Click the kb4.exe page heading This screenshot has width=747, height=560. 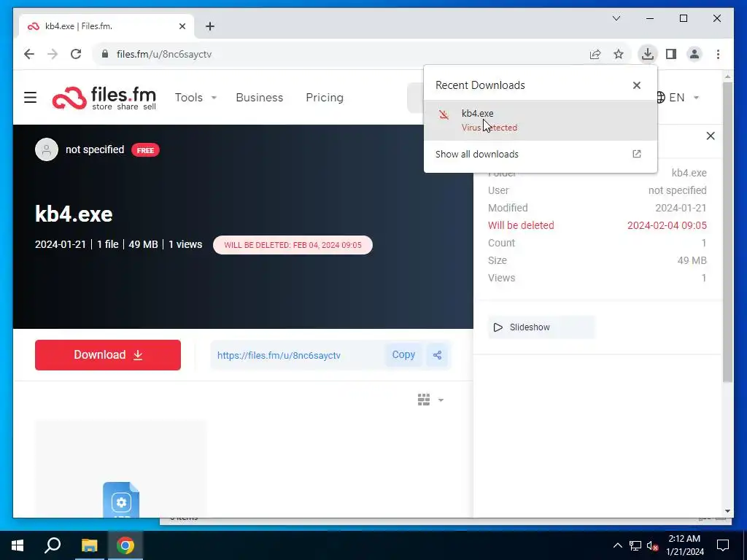tap(74, 214)
